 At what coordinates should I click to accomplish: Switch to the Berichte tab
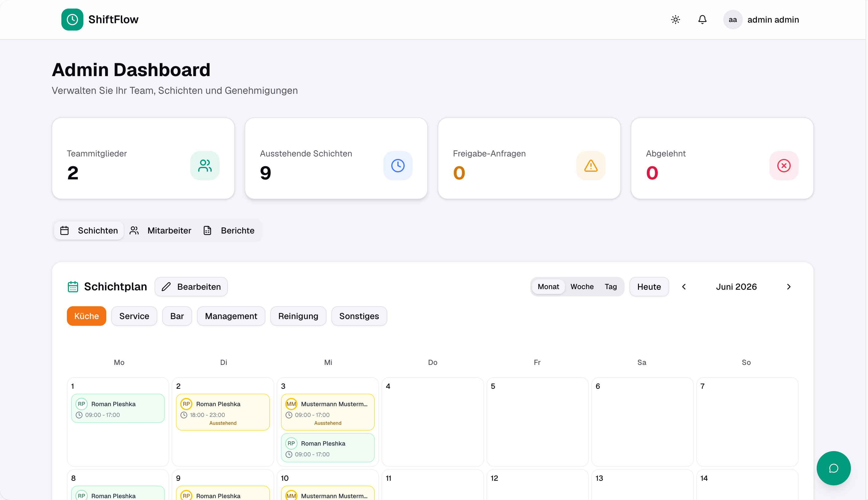point(229,230)
